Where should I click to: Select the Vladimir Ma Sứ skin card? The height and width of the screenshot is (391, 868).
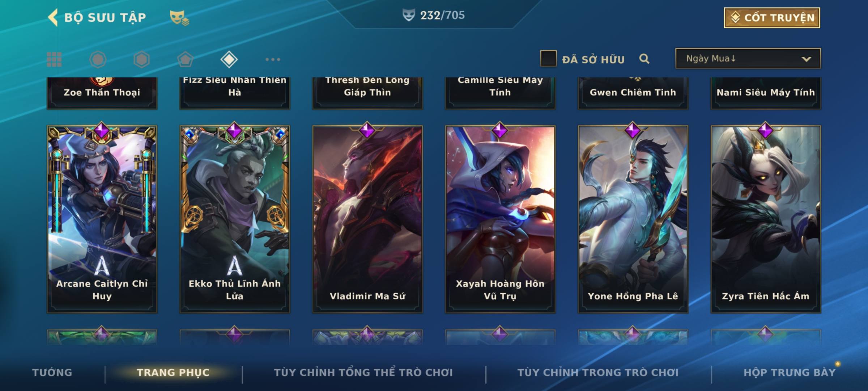pyautogui.click(x=367, y=219)
